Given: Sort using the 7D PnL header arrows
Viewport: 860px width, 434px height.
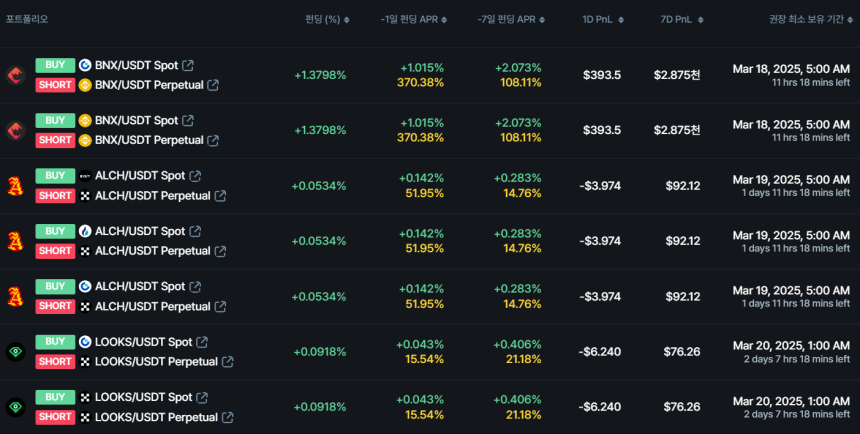Looking at the screenshot, I should point(700,20).
